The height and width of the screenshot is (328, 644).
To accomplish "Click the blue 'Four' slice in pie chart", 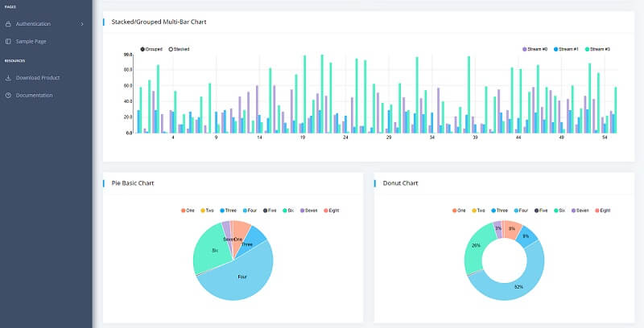I will (x=240, y=277).
